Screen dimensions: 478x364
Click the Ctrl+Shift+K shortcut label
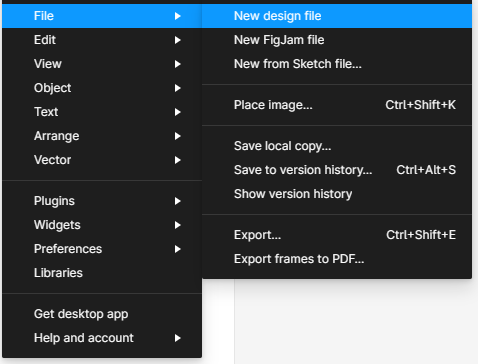point(420,105)
